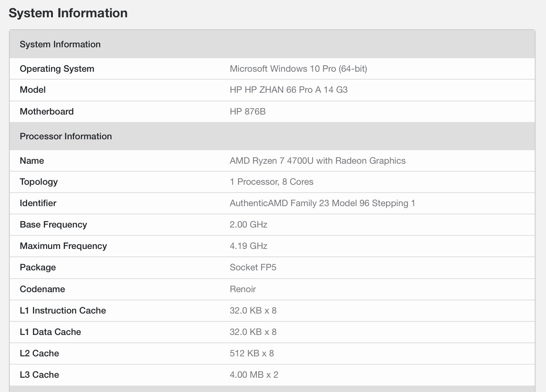Select the '2.00 GHz' base frequency value
This screenshot has width=546, height=392.
click(x=249, y=225)
